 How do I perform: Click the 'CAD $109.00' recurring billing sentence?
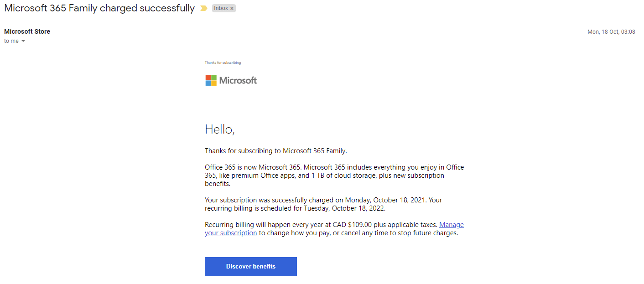[x=321, y=225]
